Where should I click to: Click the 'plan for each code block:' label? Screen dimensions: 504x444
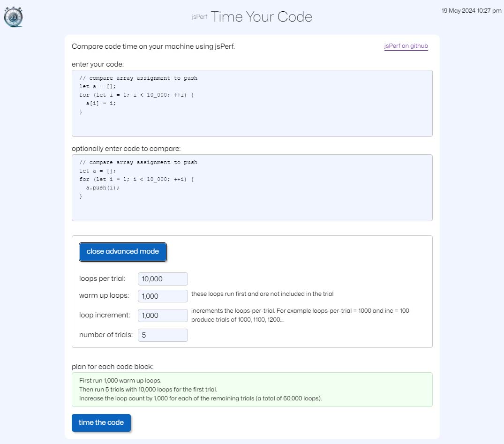pyautogui.click(x=113, y=367)
